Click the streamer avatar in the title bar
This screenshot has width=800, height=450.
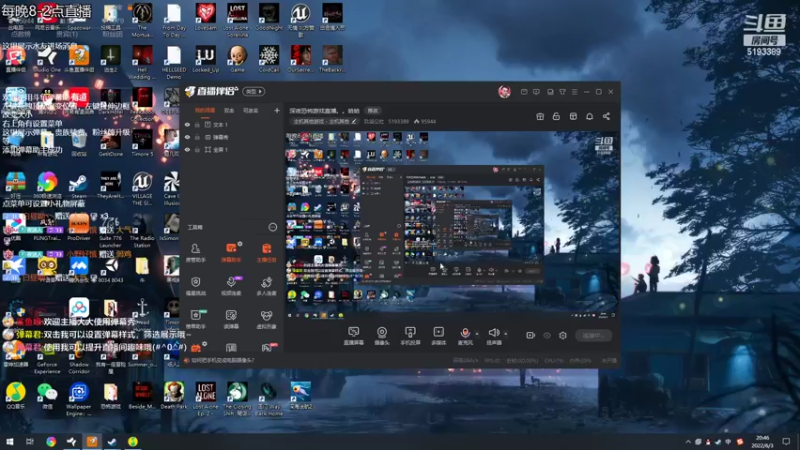point(504,91)
